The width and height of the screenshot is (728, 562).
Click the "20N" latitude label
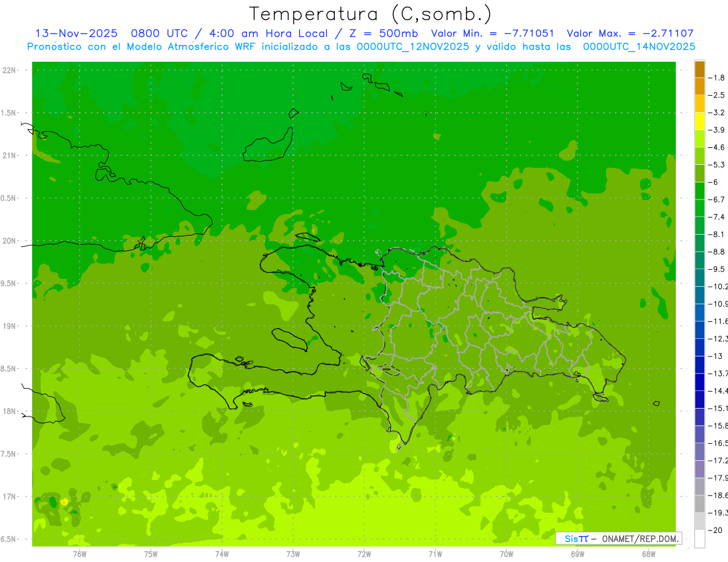coord(9,241)
